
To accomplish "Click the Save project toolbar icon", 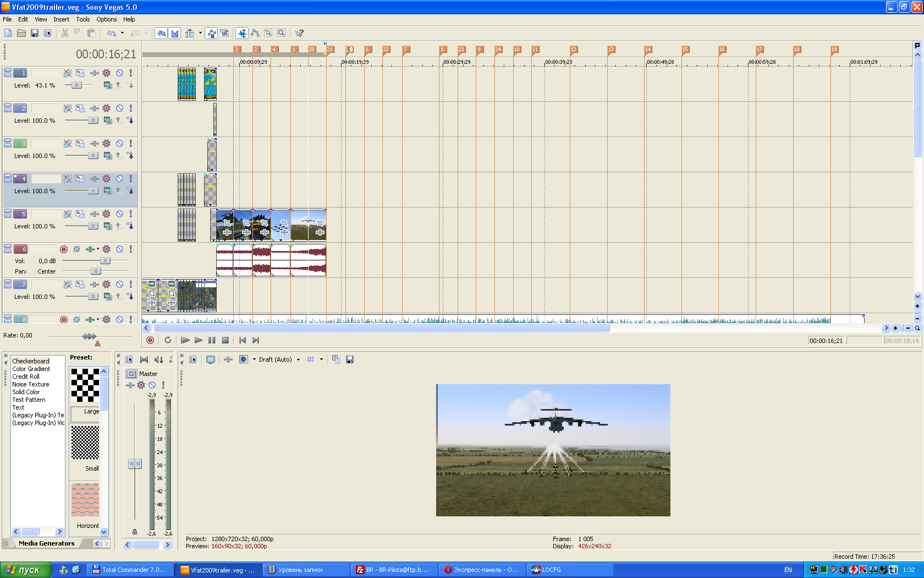I will [x=35, y=33].
